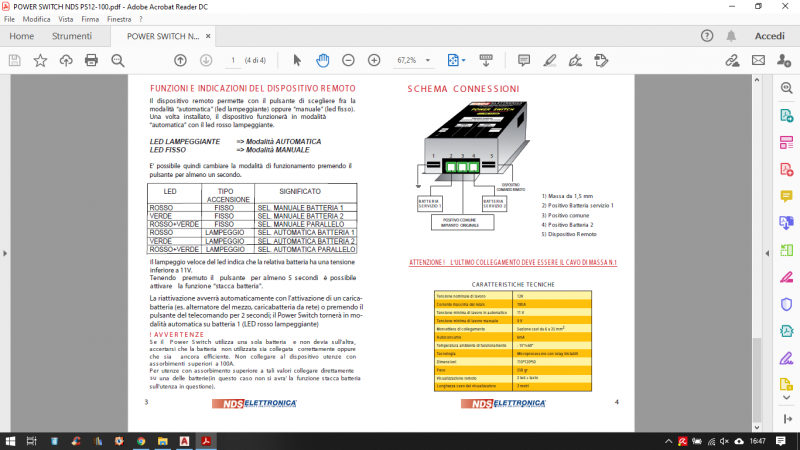Select the Highlight text pen tool

pos(547,60)
